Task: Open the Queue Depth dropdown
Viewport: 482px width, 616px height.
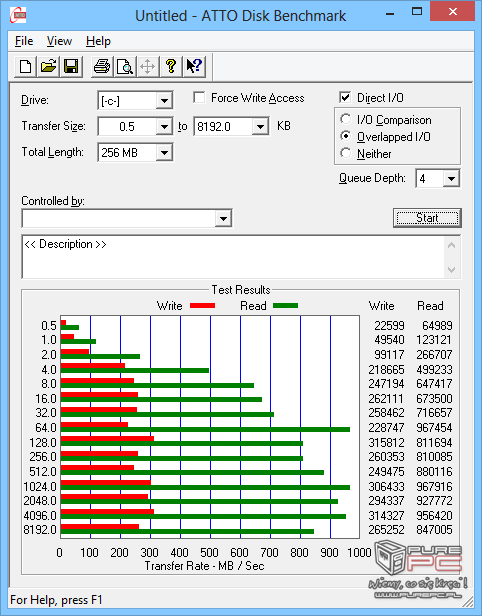Action: pyautogui.click(x=451, y=179)
